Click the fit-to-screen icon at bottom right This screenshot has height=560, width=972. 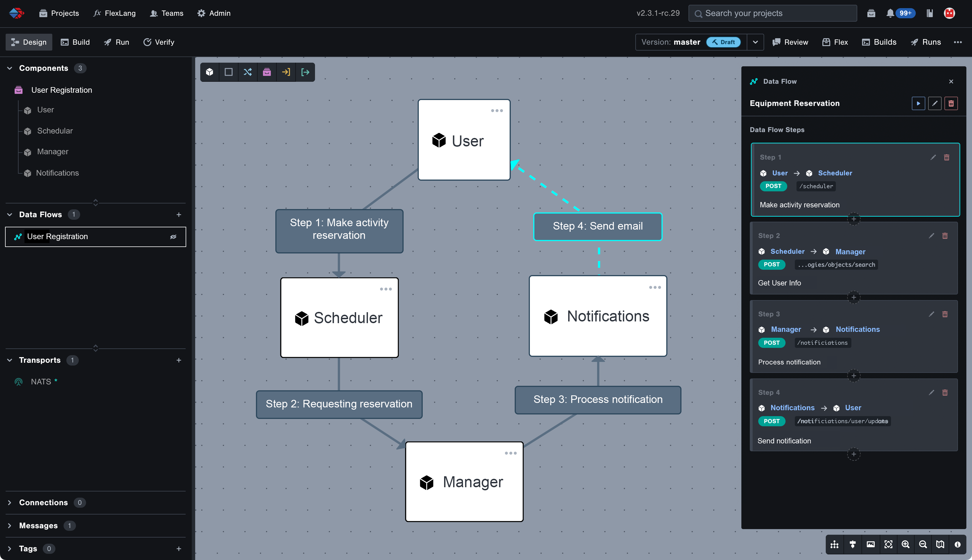[889, 544]
